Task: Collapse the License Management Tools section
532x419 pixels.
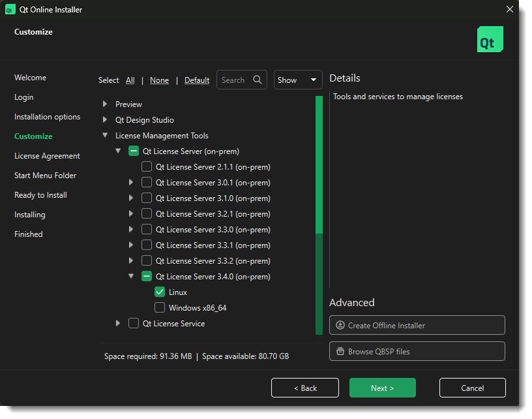Action: coord(104,135)
